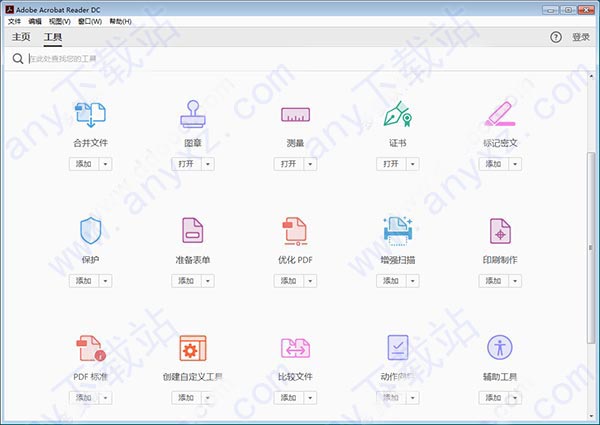Click 添加 button under 印刷制作
This screenshot has width=600, height=425.
(x=494, y=281)
